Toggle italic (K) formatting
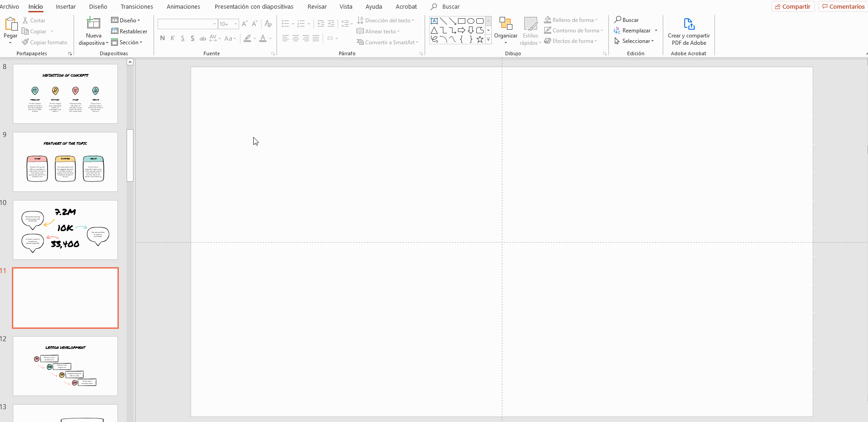Screen dimensions: 868x422 coord(172,38)
